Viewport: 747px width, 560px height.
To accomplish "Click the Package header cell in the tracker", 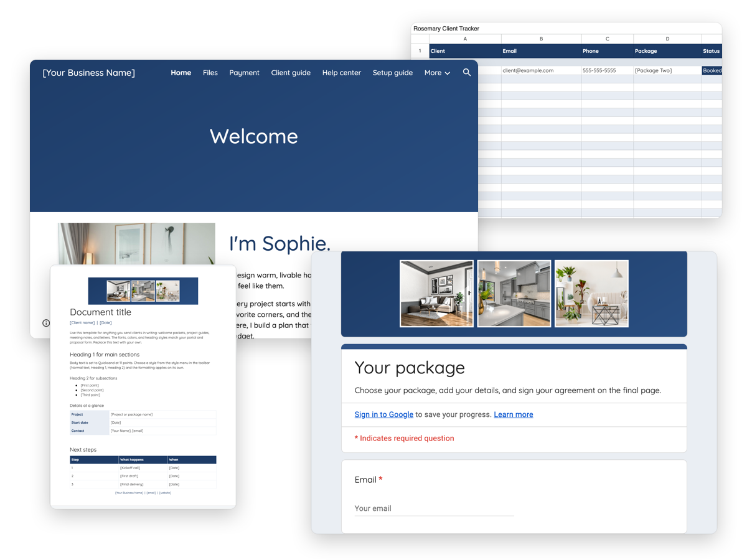I will click(667, 51).
